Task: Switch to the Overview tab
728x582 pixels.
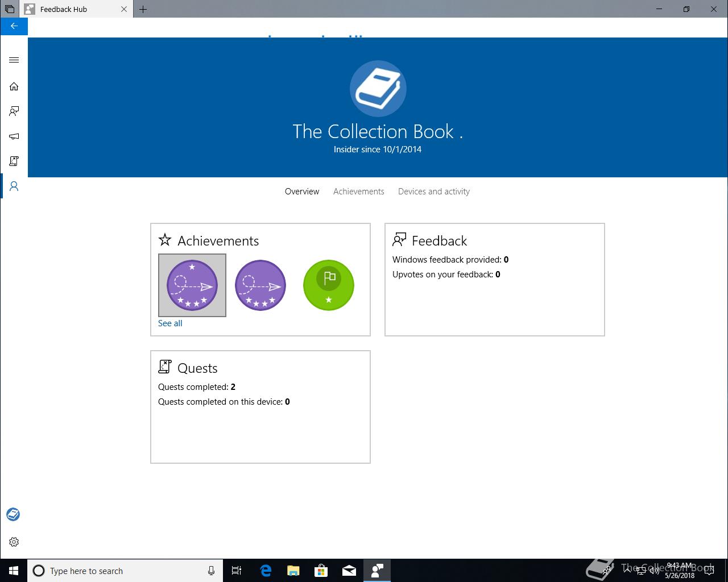Action: coord(302,192)
